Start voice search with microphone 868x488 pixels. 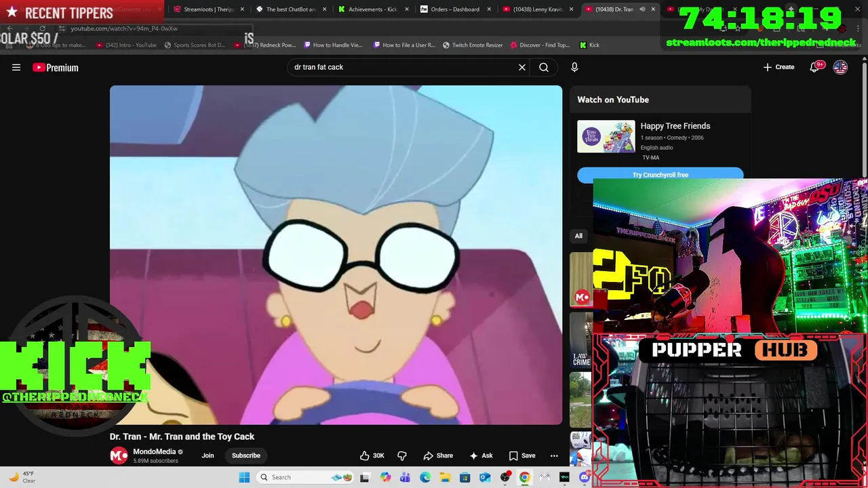(574, 67)
